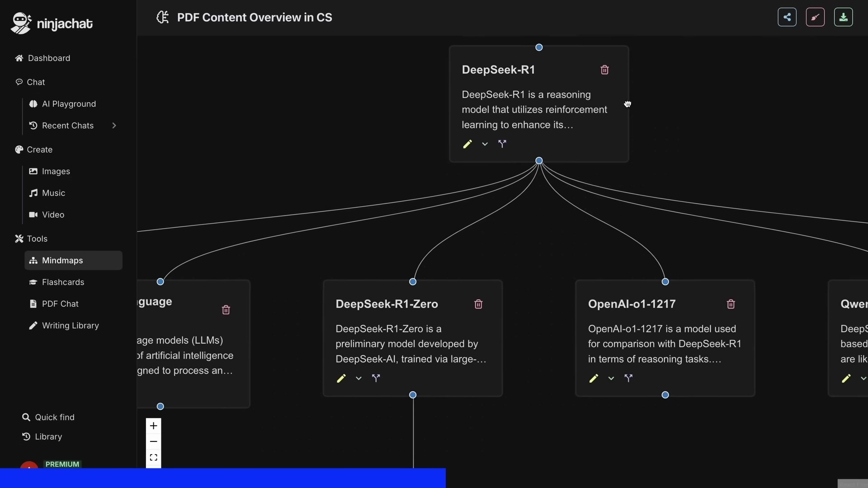
Task: Open Flashcards tool
Action: tap(57, 282)
